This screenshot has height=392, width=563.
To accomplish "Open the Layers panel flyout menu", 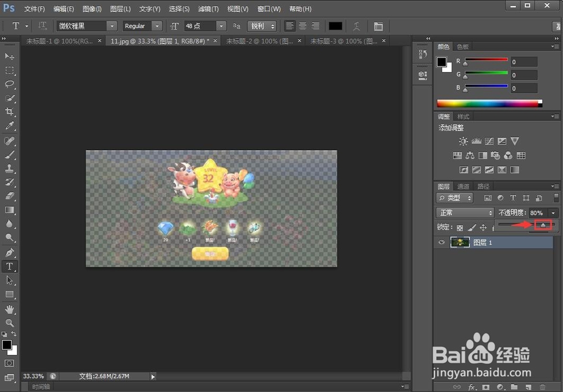I will (555, 186).
